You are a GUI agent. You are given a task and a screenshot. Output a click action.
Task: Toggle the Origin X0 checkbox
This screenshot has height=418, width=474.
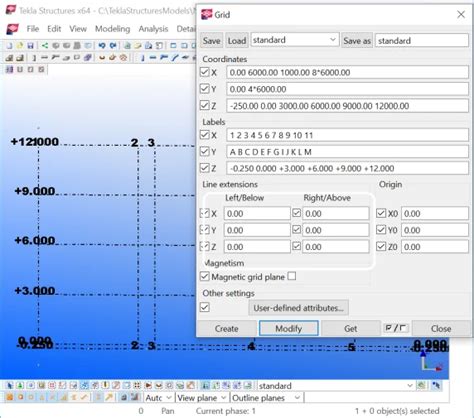(381, 213)
